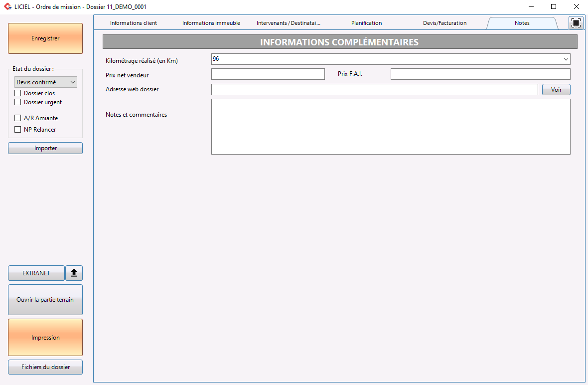Click the Prix net vendeur field
The image size is (588, 385).
[x=268, y=74]
